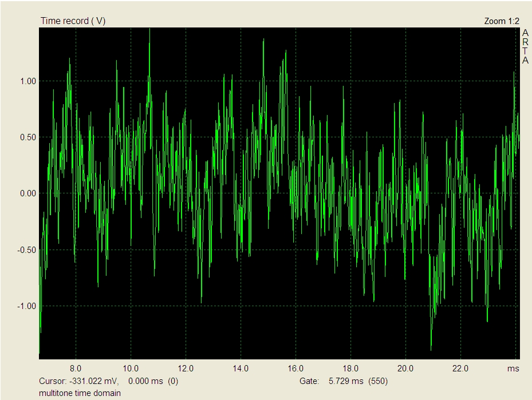
Task: Click the "1.00" voltage axis label
Action: click(28, 81)
